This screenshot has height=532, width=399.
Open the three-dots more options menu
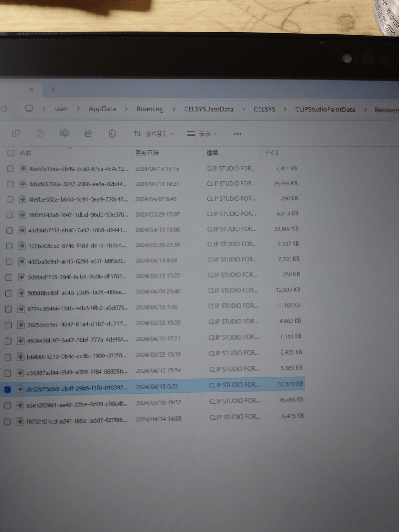click(237, 134)
